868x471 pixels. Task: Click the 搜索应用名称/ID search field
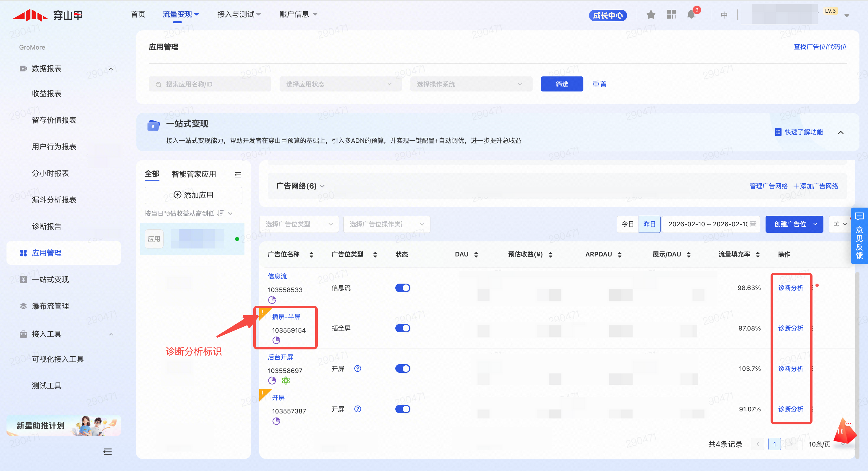click(210, 84)
